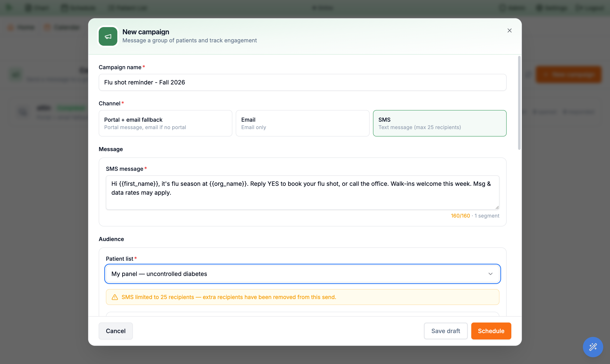The width and height of the screenshot is (610, 364).
Task: Close the New campaign dialog
Action: click(509, 30)
